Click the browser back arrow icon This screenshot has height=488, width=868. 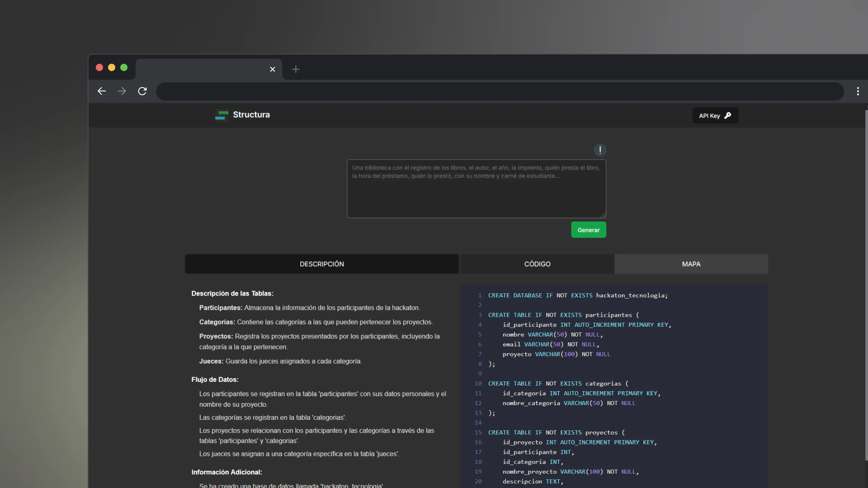pyautogui.click(x=102, y=91)
